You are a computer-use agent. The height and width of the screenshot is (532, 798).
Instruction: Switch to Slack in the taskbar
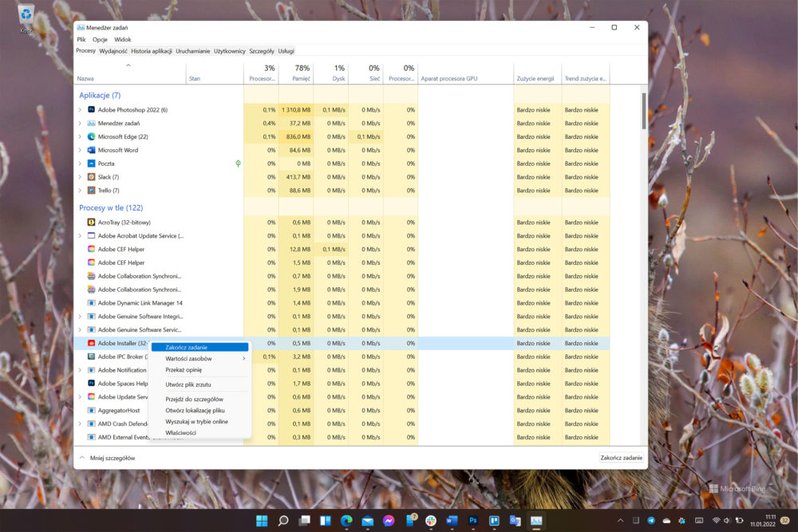coord(431,521)
